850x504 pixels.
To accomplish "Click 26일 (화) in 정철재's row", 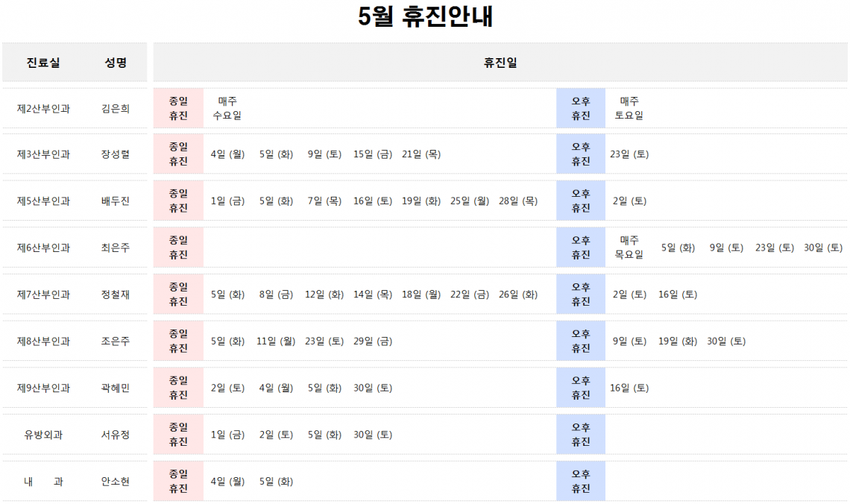I will click(518, 294).
